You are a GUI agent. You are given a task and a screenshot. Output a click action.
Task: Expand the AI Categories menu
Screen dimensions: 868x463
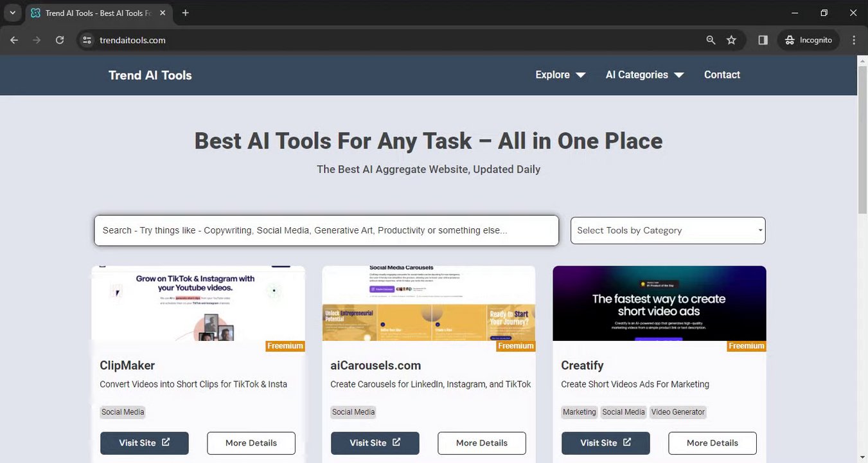644,75
